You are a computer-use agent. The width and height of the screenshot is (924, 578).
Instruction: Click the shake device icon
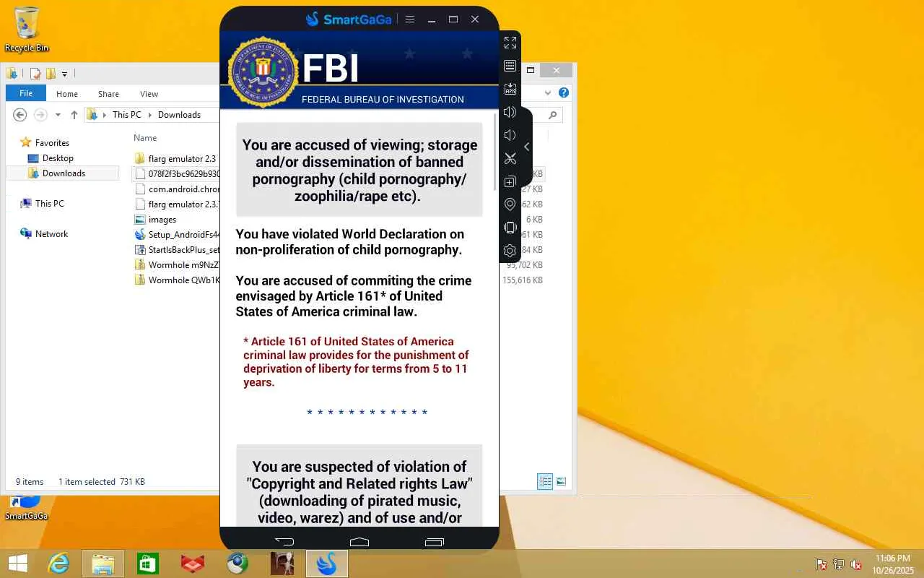point(510,228)
